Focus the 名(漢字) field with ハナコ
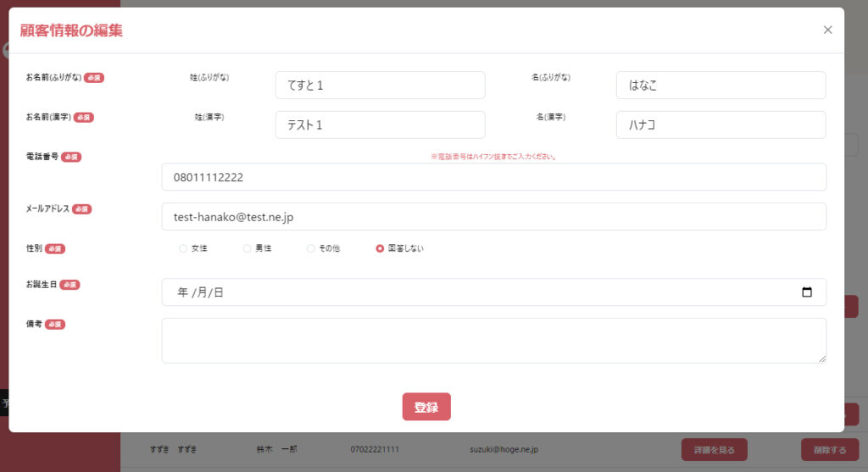The width and height of the screenshot is (868, 472). point(721,125)
